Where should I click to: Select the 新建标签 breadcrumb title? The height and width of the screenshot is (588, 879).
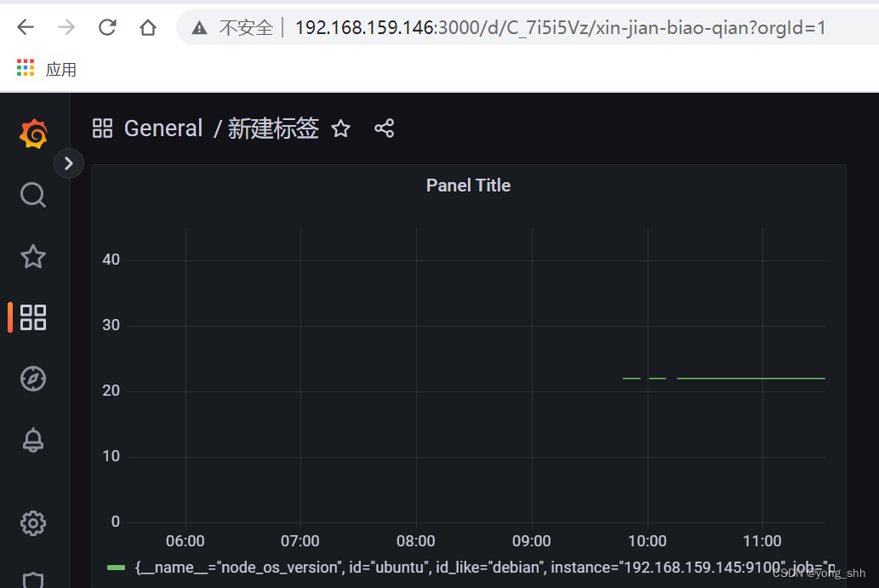tap(272, 128)
